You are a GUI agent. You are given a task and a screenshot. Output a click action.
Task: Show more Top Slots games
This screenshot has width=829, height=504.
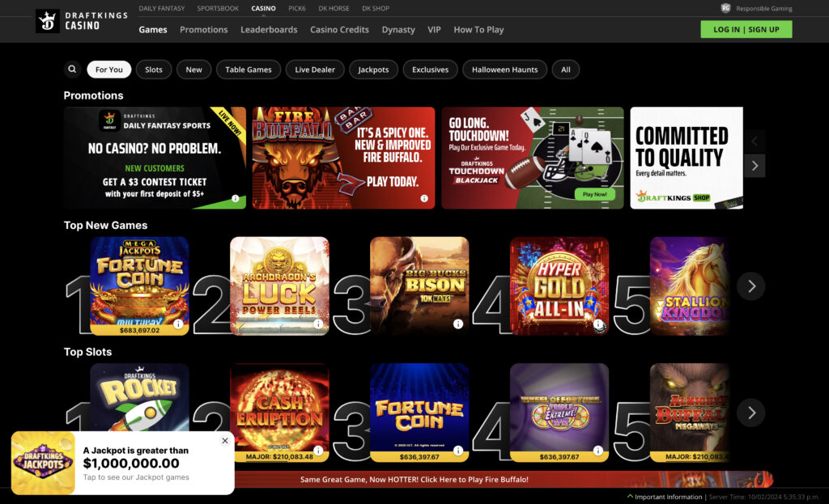tap(750, 413)
